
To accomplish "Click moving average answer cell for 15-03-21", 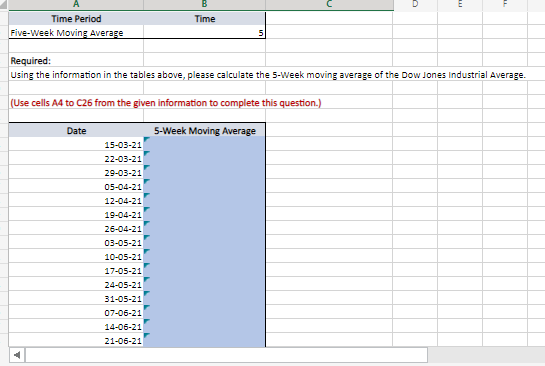I will pos(204,144).
